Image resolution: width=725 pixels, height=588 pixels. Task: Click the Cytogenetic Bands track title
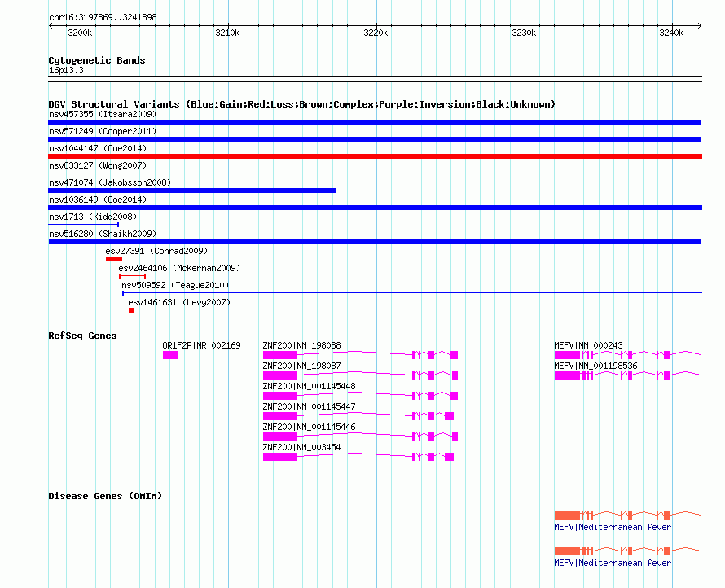pyautogui.click(x=97, y=60)
